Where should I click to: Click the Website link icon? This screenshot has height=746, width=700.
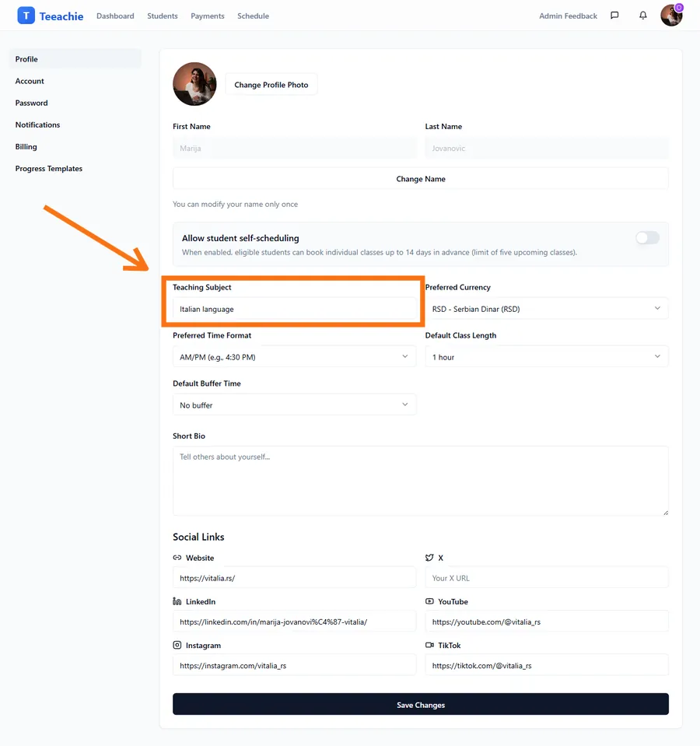(177, 558)
